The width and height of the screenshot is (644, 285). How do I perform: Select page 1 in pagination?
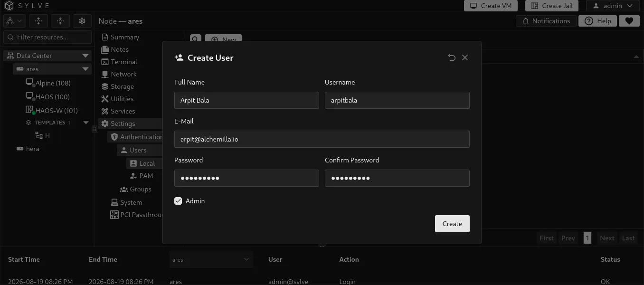click(x=587, y=238)
